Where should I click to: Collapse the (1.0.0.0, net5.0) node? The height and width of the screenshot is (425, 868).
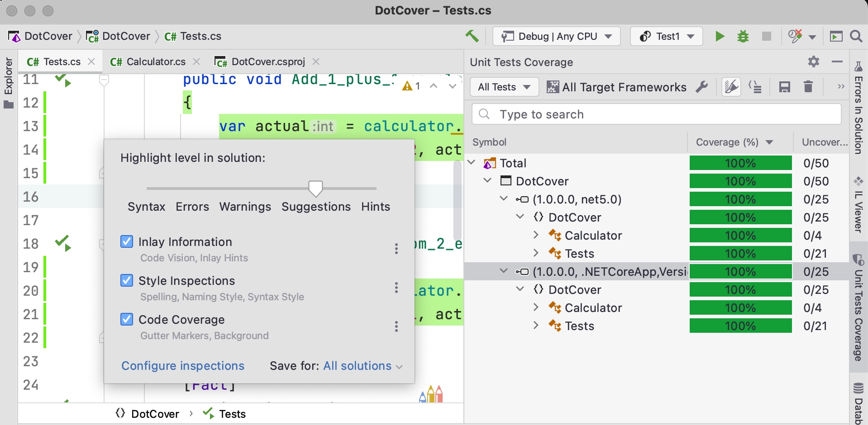pos(504,198)
